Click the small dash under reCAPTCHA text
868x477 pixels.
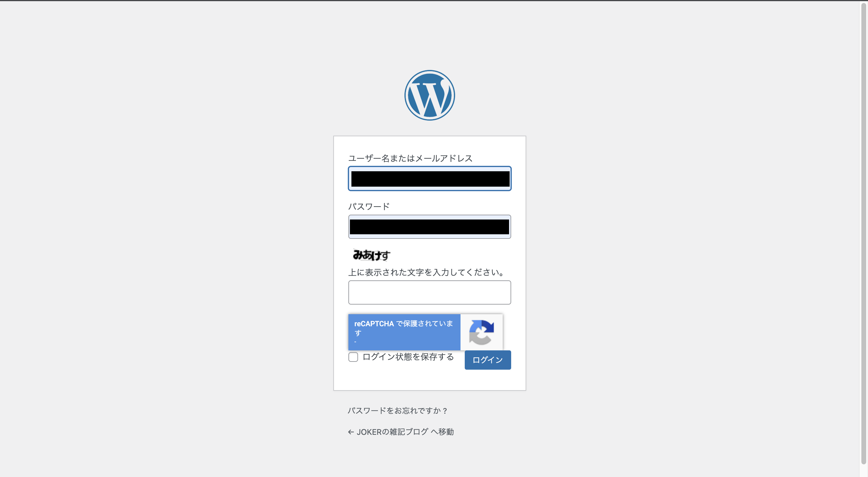(355, 342)
